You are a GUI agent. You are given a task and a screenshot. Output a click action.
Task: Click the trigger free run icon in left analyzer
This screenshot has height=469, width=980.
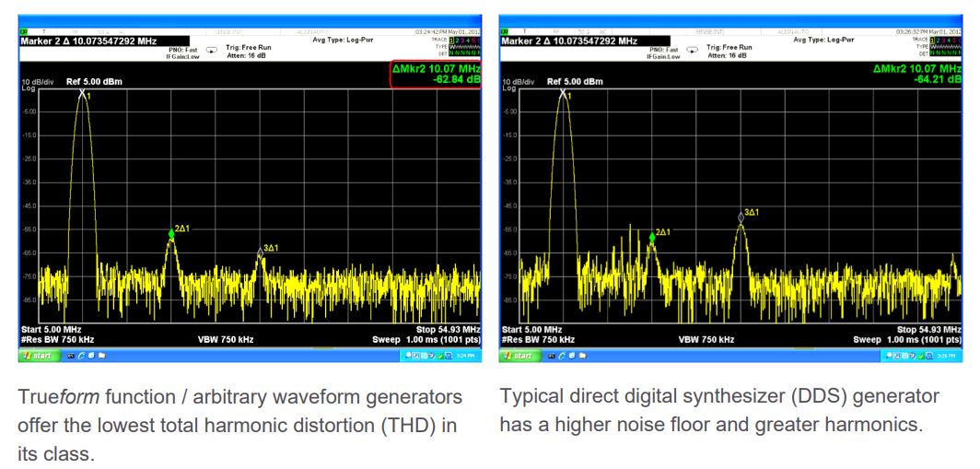211,51
